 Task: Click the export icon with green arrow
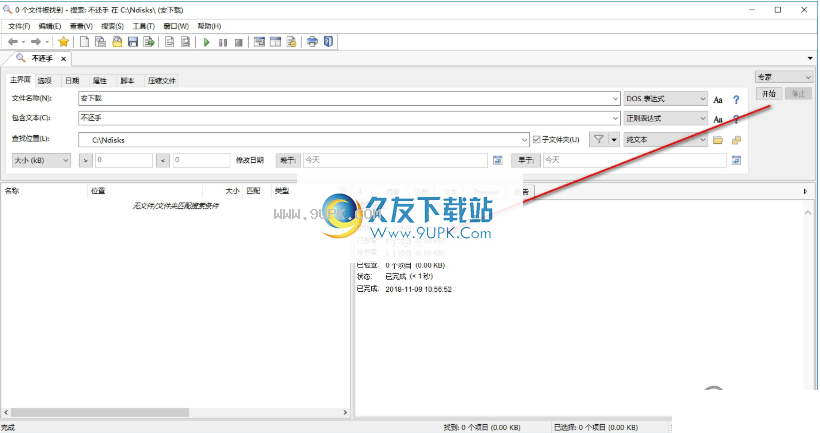(x=149, y=42)
